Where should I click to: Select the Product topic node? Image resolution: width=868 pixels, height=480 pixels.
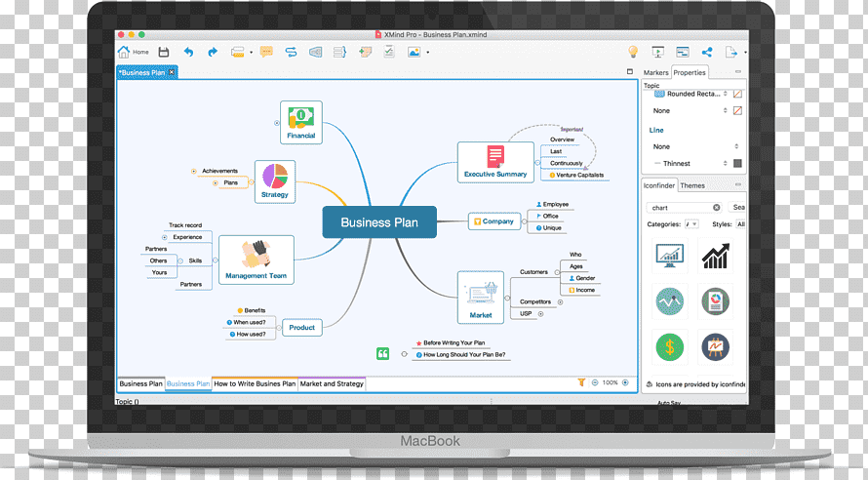tap(301, 327)
